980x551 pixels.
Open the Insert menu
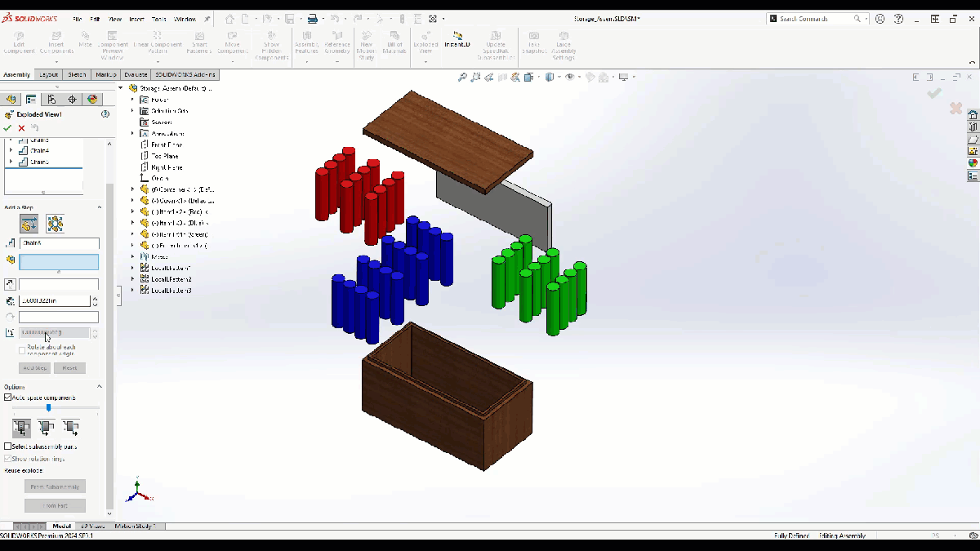click(x=136, y=19)
